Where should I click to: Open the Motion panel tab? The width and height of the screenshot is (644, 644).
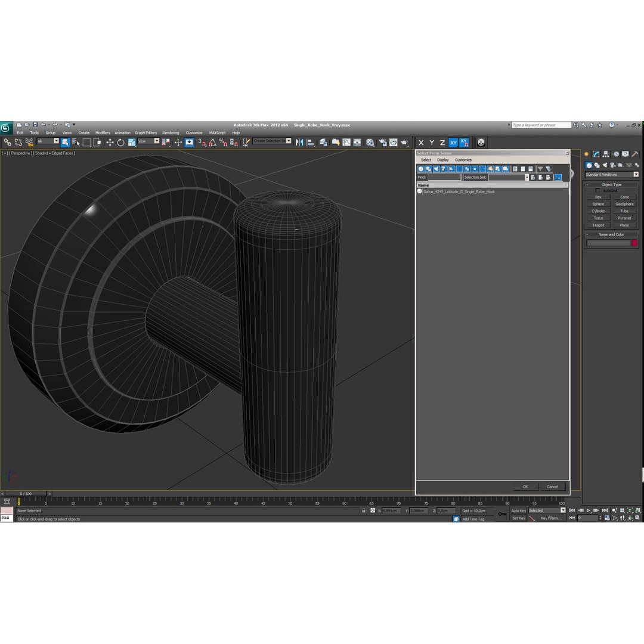[615, 154]
